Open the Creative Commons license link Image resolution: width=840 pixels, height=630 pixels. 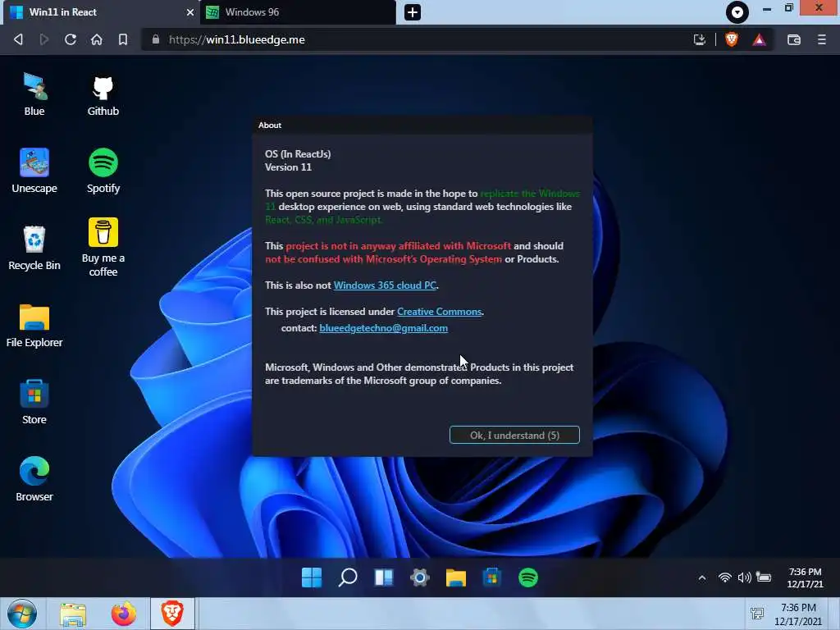tap(440, 312)
